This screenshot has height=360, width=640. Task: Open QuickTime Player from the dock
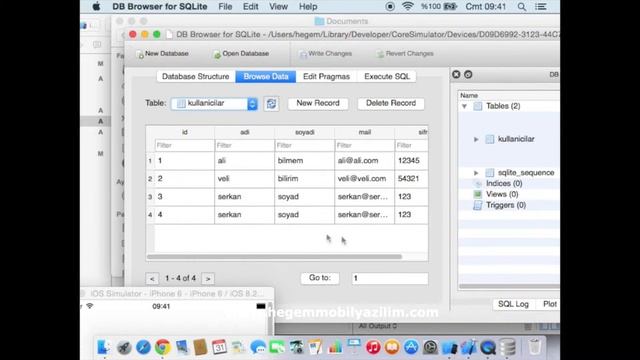488,347
